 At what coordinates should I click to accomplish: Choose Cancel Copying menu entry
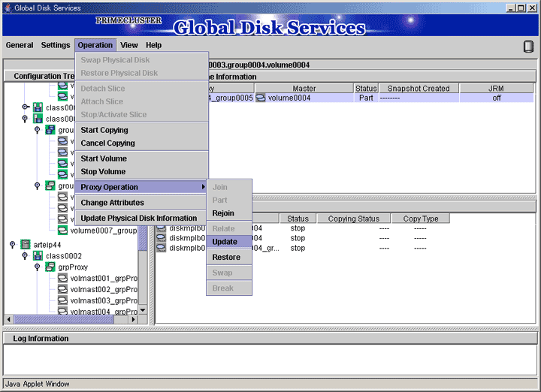tap(142, 143)
